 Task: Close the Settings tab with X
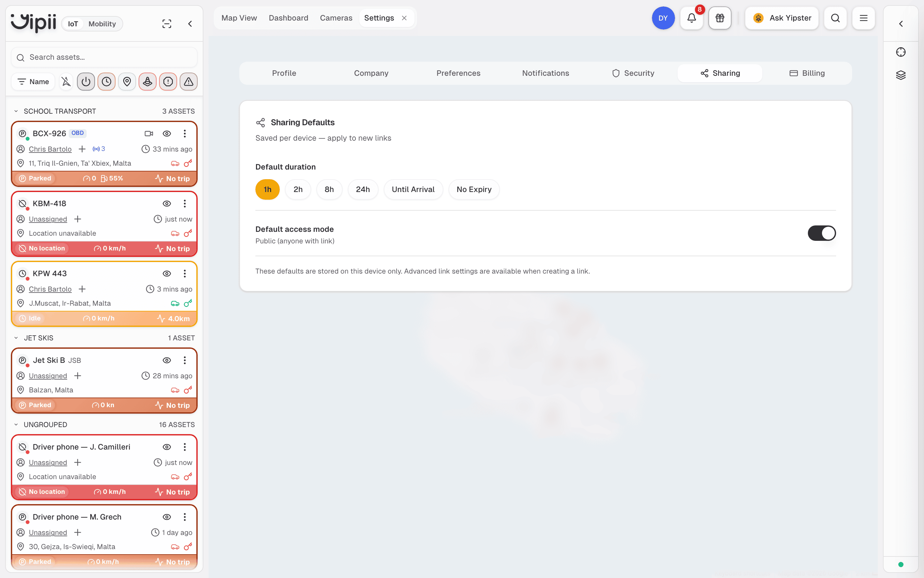click(404, 18)
